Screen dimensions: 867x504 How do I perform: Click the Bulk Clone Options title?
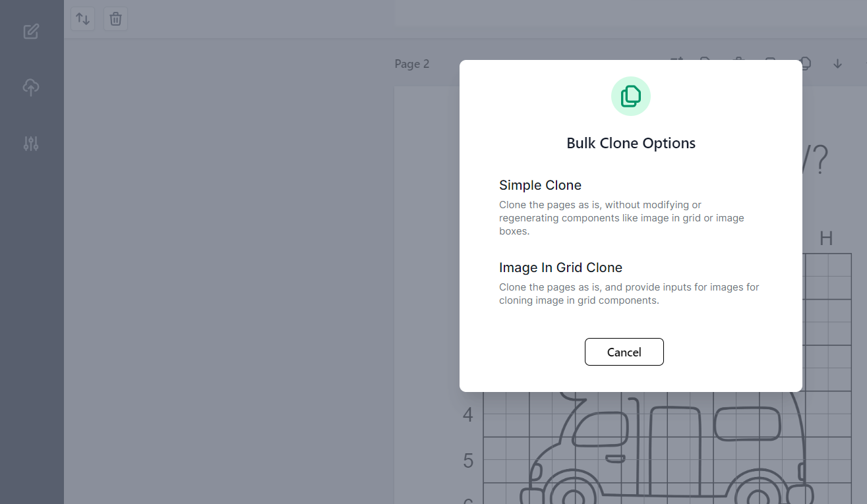pyautogui.click(x=630, y=143)
